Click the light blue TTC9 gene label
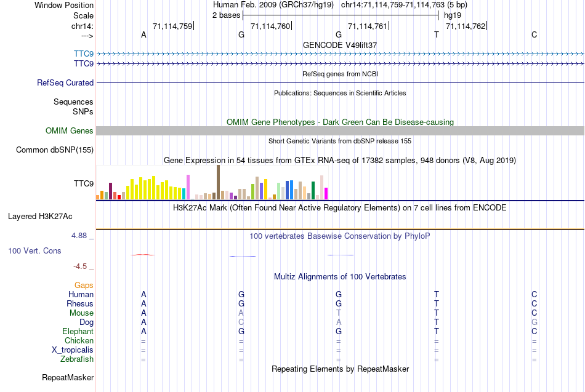585x392 pixels. 84,54
